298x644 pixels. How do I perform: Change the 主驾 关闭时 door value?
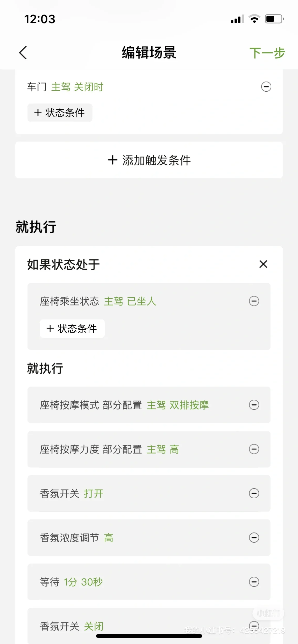[x=77, y=87]
